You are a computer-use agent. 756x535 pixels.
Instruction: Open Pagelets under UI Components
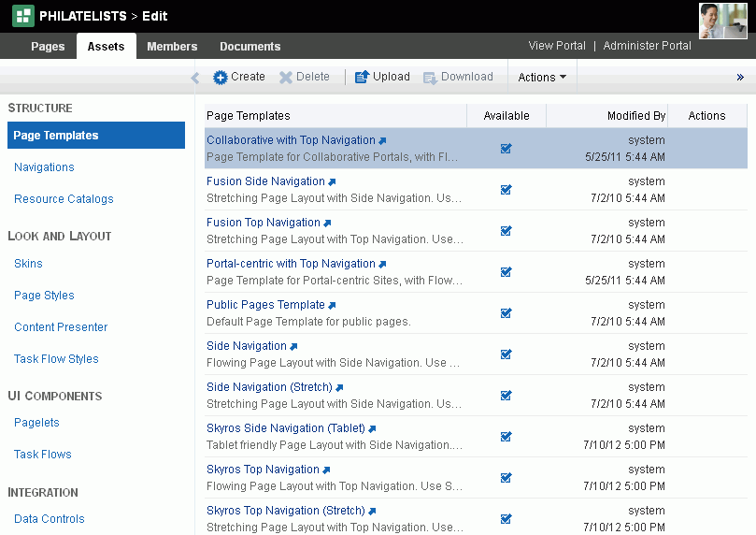click(x=36, y=423)
